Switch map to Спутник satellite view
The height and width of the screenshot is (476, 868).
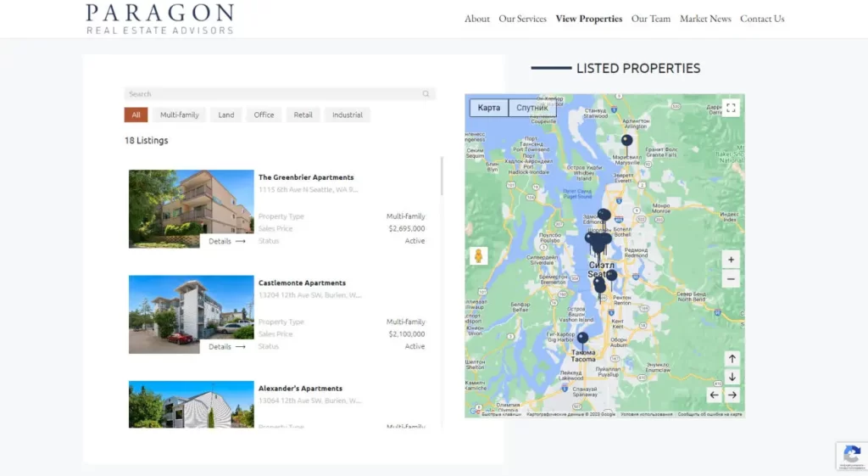[532, 108]
